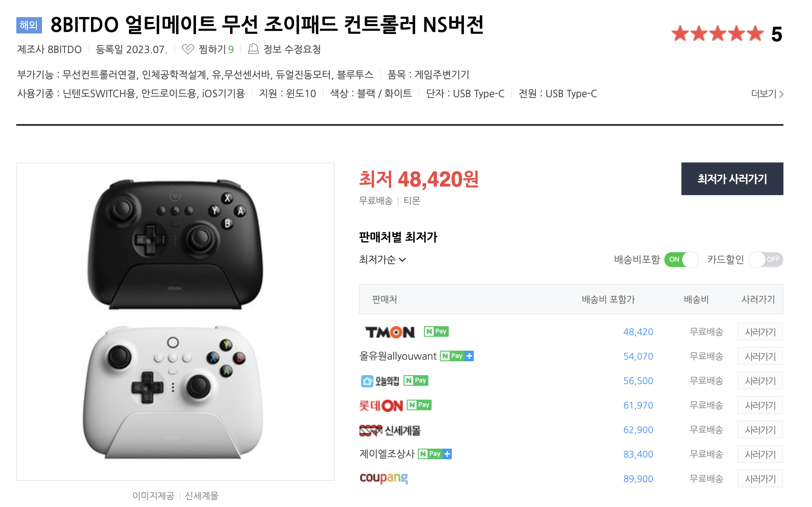The image size is (812, 507).
Task: Click the controller product image
Action: click(x=175, y=322)
